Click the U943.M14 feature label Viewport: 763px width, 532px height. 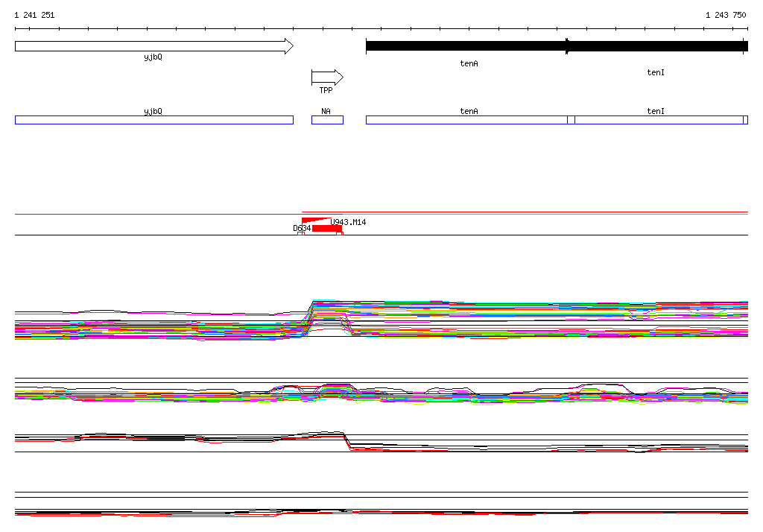coord(348,222)
